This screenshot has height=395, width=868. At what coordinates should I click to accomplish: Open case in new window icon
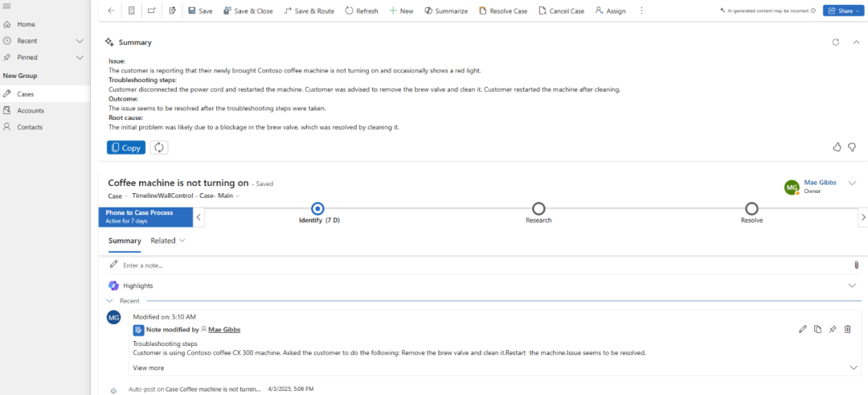[152, 11]
